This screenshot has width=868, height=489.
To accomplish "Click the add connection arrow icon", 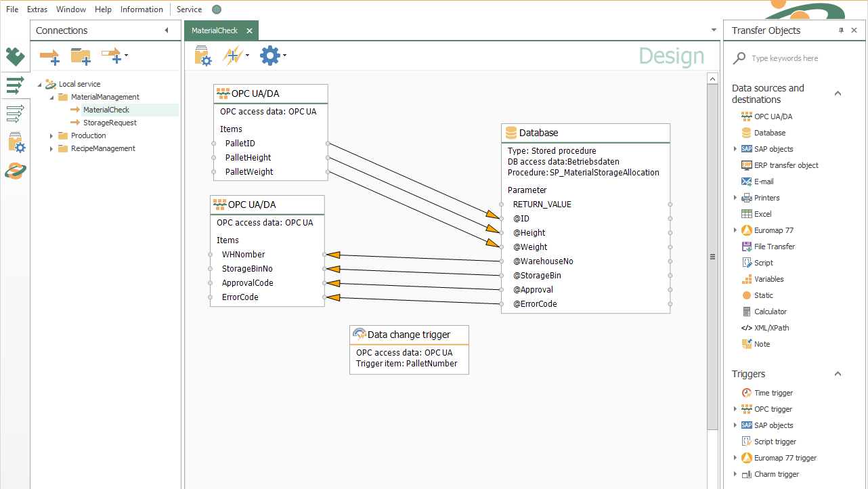I will click(x=50, y=56).
